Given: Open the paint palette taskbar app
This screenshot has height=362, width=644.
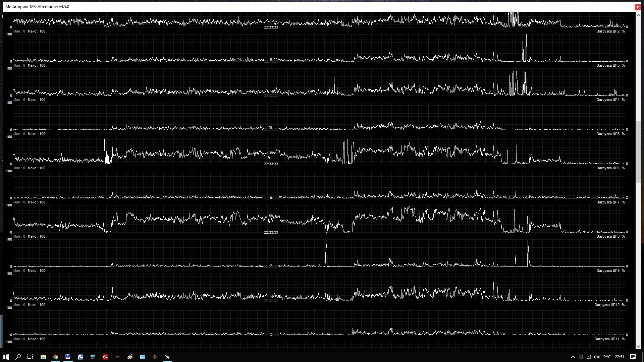Looking at the screenshot, I should [130, 357].
